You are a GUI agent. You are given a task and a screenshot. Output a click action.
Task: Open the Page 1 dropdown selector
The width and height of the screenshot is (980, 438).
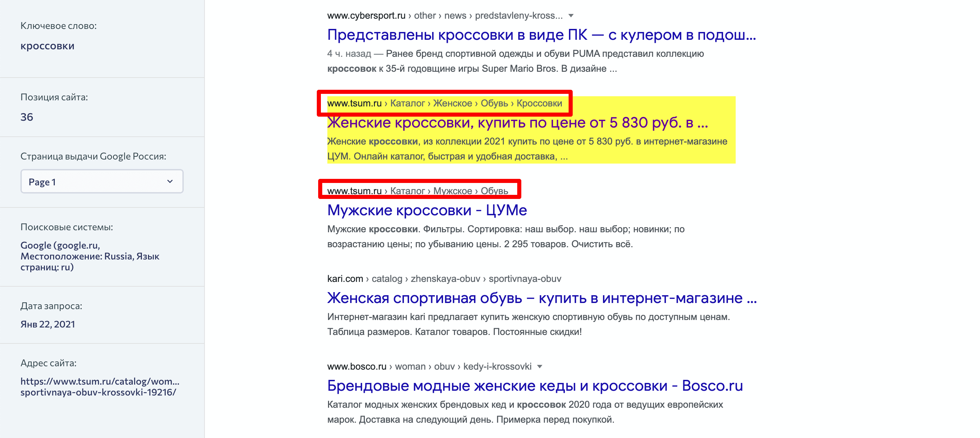pyautogui.click(x=102, y=181)
